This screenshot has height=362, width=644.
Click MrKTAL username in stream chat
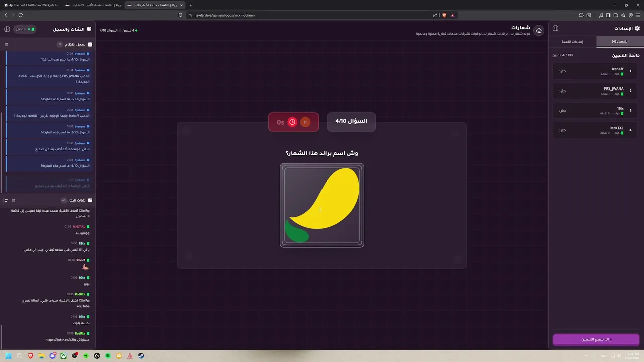click(79, 227)
